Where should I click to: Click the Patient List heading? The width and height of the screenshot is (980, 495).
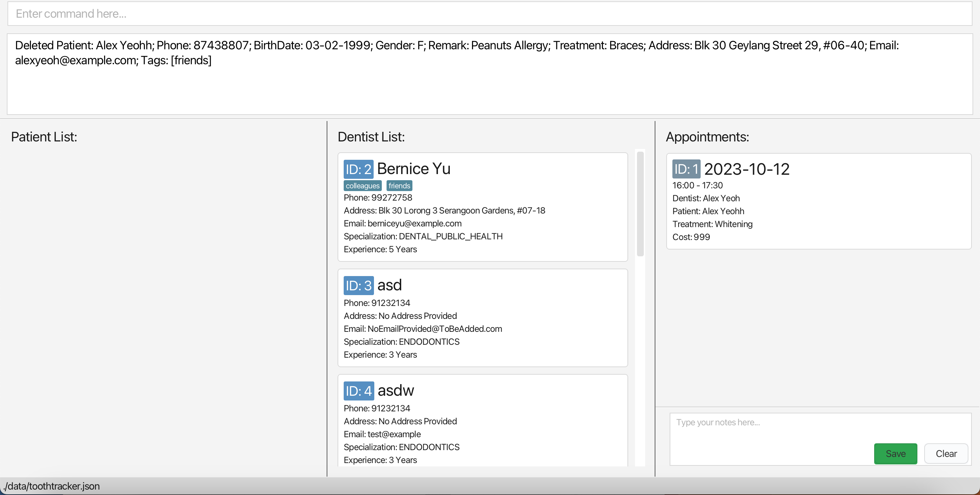click(44, 137)
